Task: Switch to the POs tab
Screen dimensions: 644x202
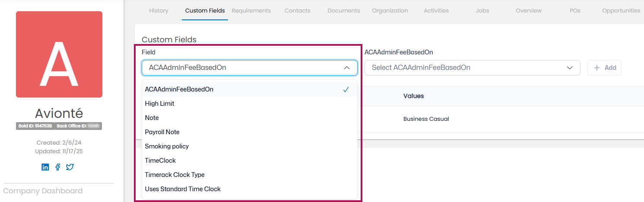Action: pyautogui.click(x=575, y=11)
